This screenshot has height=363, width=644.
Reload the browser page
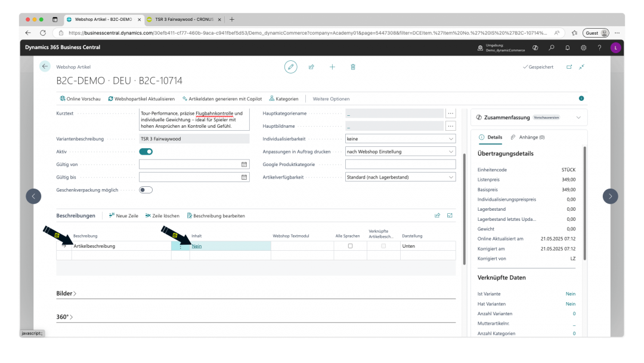point(43,33)
